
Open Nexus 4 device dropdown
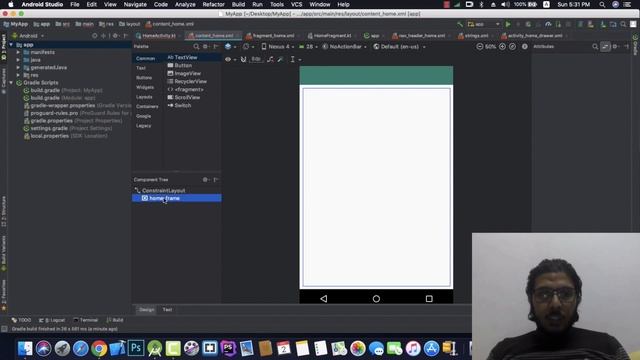278,47
